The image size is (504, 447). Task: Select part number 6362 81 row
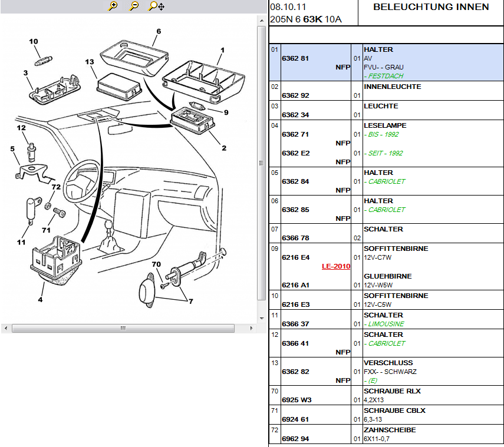pos(295,59)
